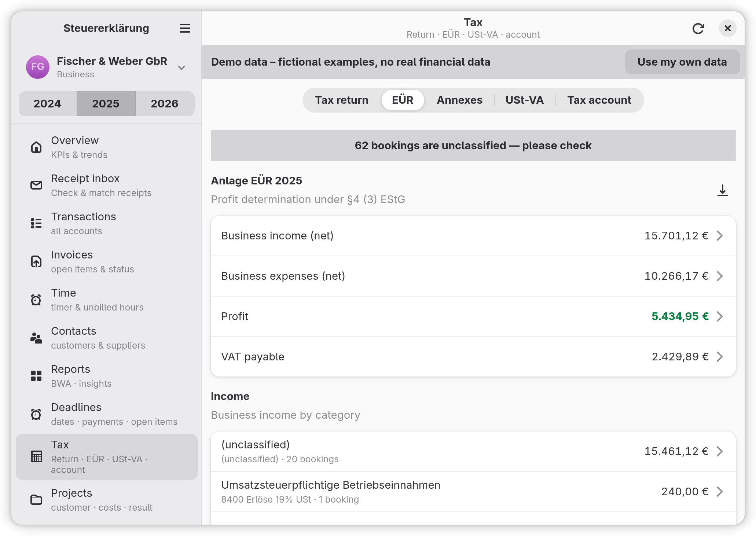Open Deadlines in the sidebar

point(107,414)
